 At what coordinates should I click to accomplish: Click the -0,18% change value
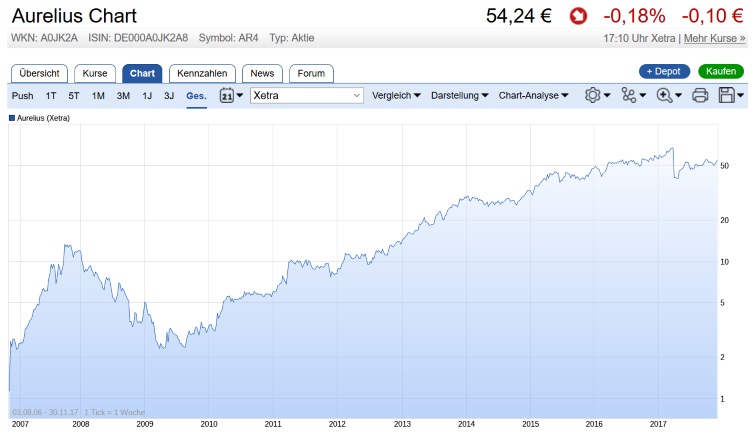pos(634,16)
